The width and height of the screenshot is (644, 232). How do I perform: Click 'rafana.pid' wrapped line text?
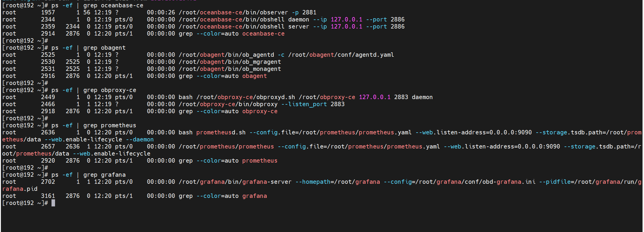click(x=20, y=189)
